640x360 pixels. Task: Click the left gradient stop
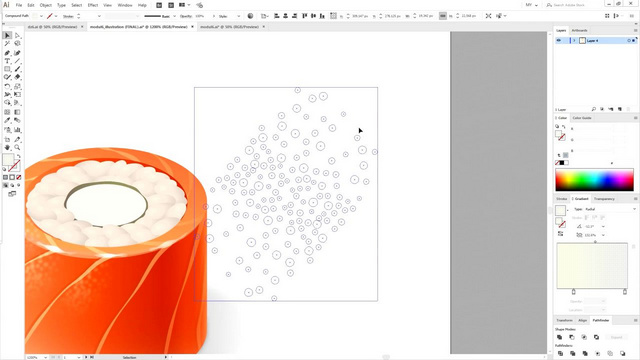[573, 291]
